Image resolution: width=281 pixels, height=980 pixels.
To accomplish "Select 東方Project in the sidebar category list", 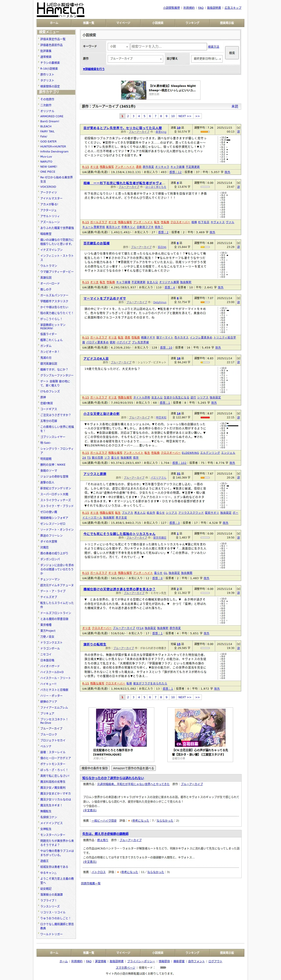I will [48, 630].
